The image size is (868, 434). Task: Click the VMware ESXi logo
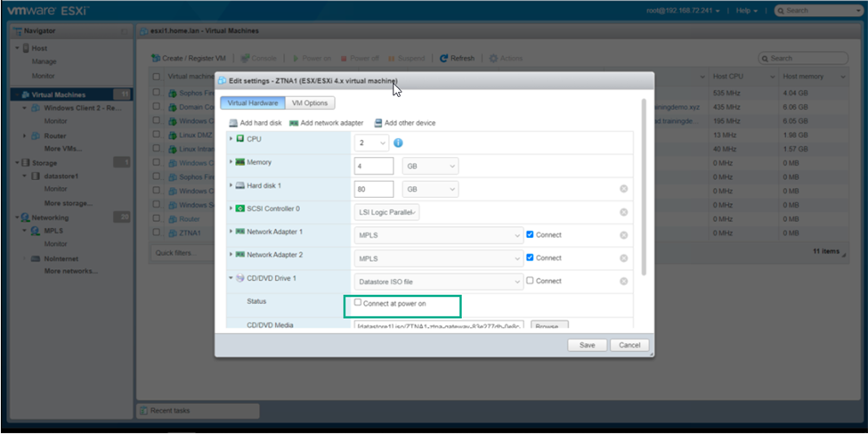coord(48,11)
